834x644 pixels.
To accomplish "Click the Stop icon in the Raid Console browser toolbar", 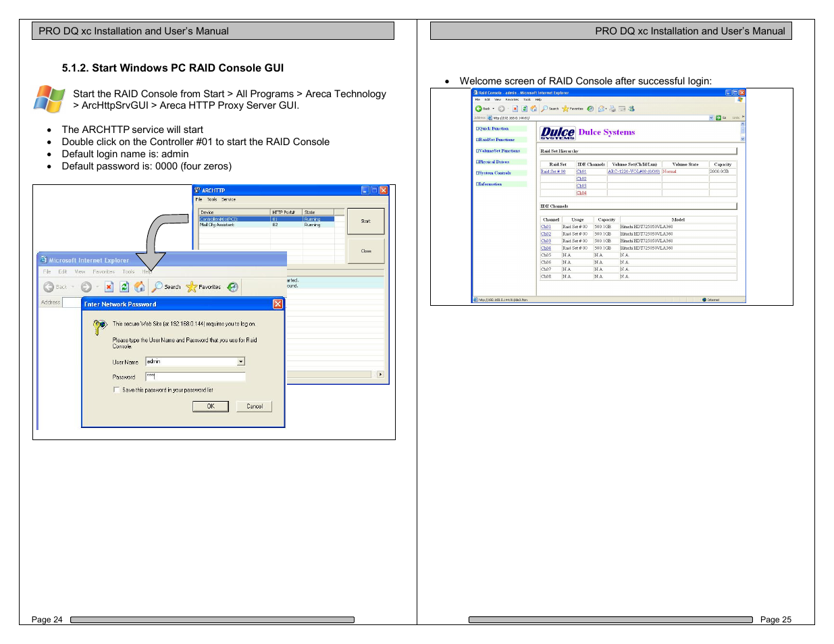I will (515, 109).
